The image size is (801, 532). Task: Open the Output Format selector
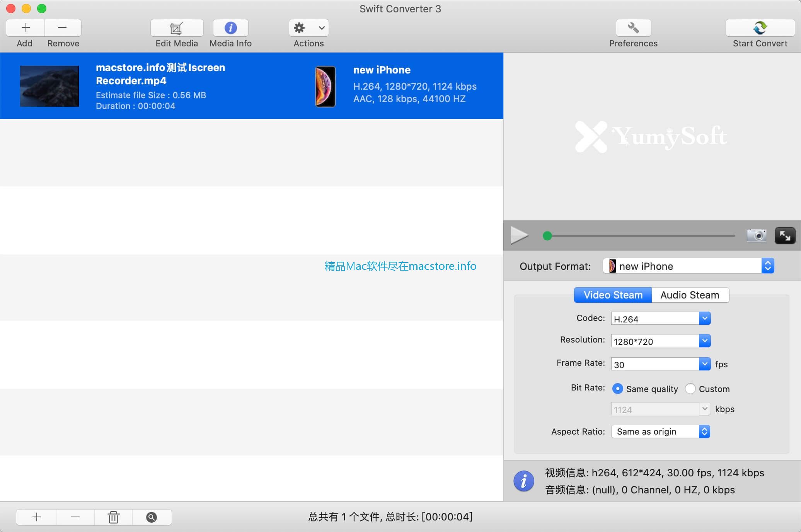[x=768, y=266]
